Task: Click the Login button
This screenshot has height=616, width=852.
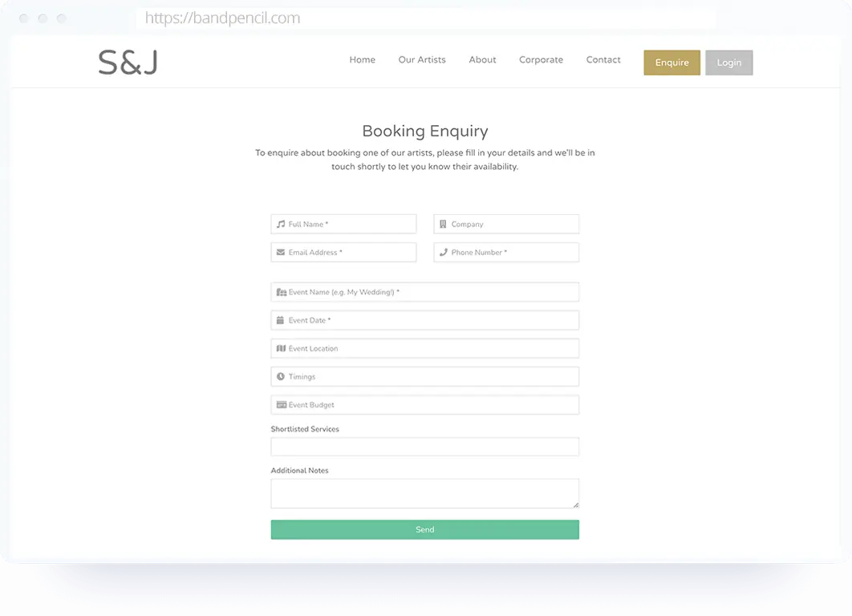Action: coord(728,62)
